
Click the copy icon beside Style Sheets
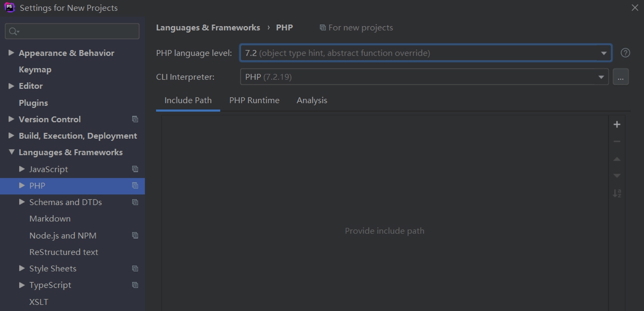coord(135,268)
